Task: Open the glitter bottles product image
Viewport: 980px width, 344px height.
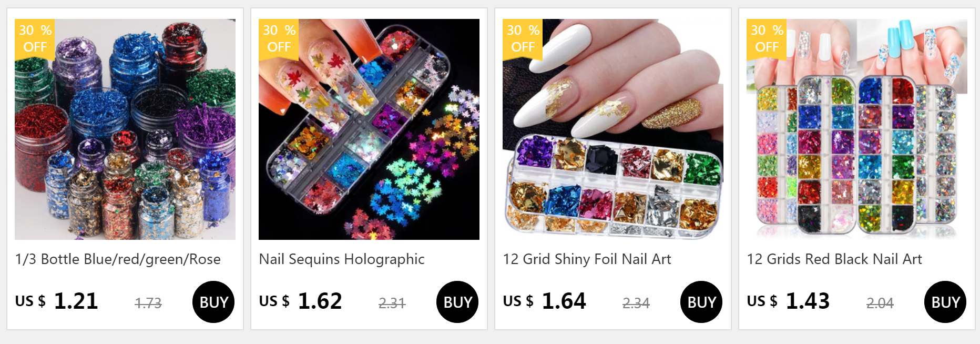Action: [125, 129]
